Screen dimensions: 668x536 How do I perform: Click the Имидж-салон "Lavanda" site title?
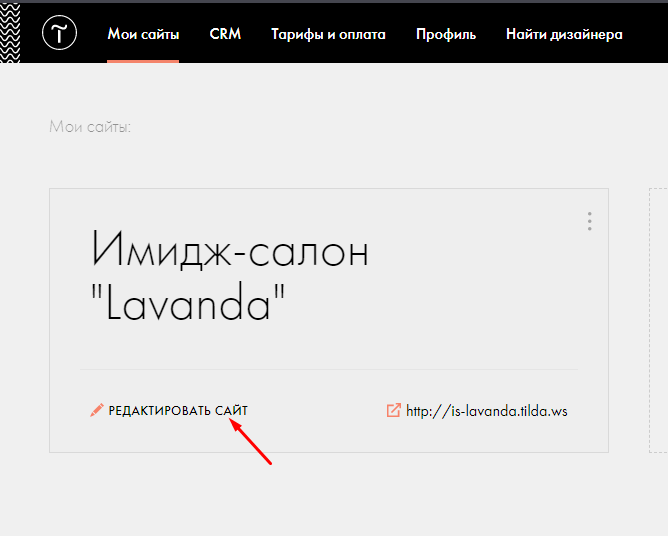230,275
